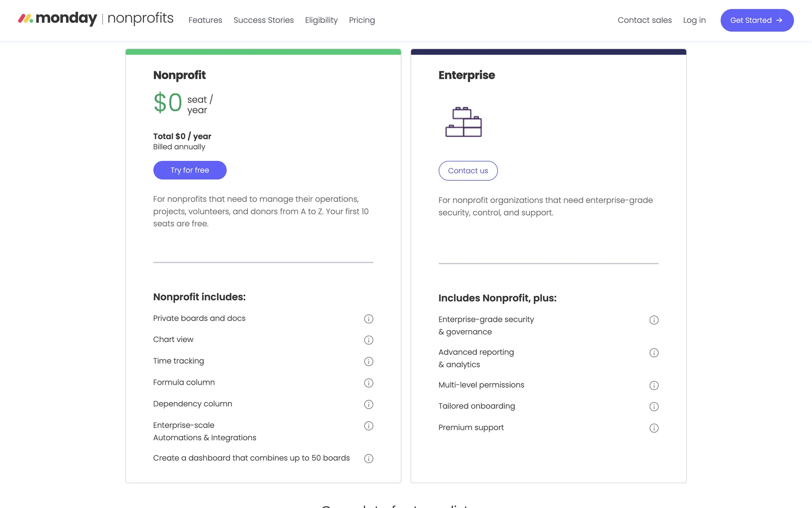
Task: Open info for 50 boards dashboard feature
Action: 368,458
